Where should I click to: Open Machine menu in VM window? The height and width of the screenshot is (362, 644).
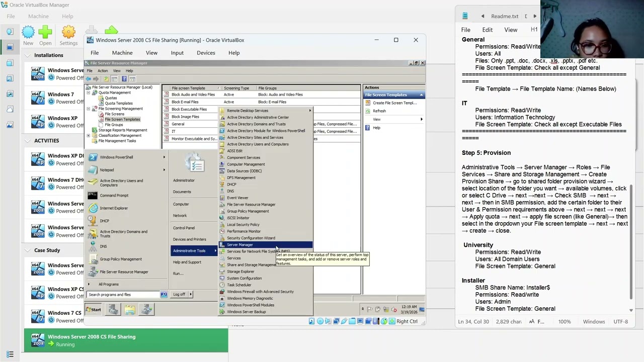tap(122, 53)
